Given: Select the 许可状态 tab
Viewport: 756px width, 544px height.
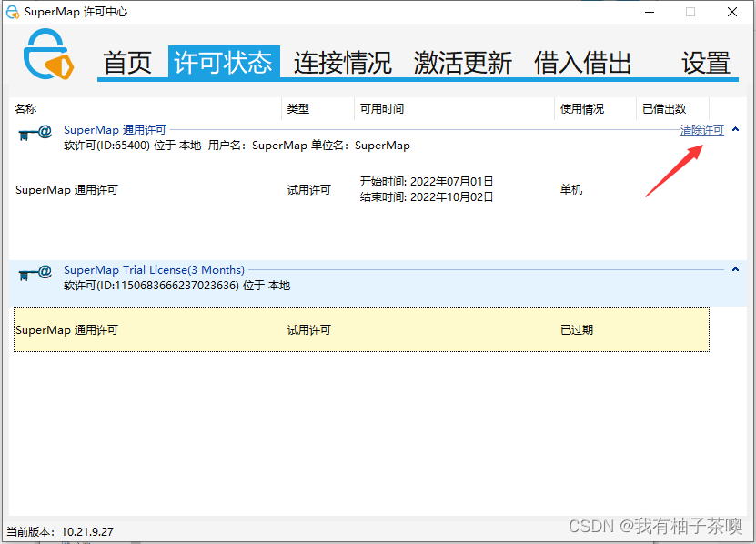Looking at the screenshot, I should [224, 62].
